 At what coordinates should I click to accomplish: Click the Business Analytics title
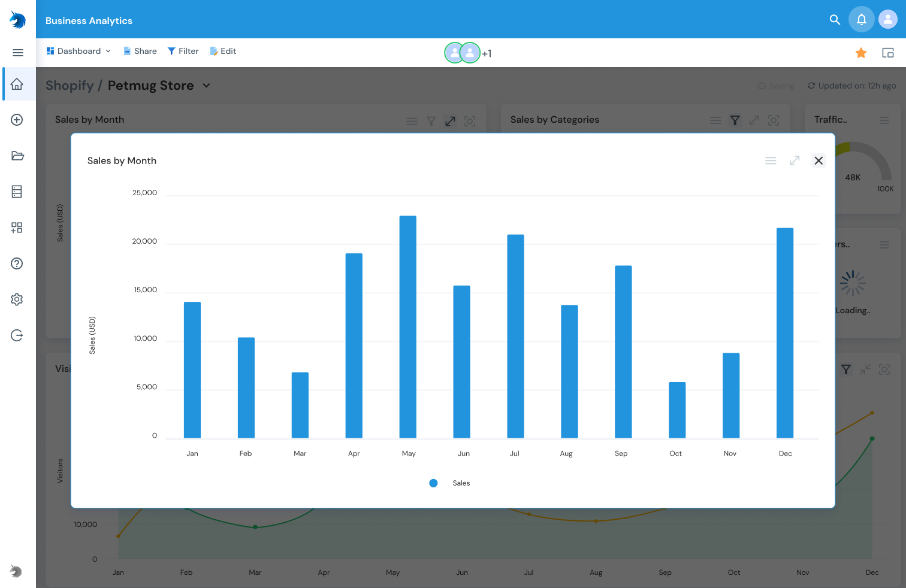coord(89,20)
